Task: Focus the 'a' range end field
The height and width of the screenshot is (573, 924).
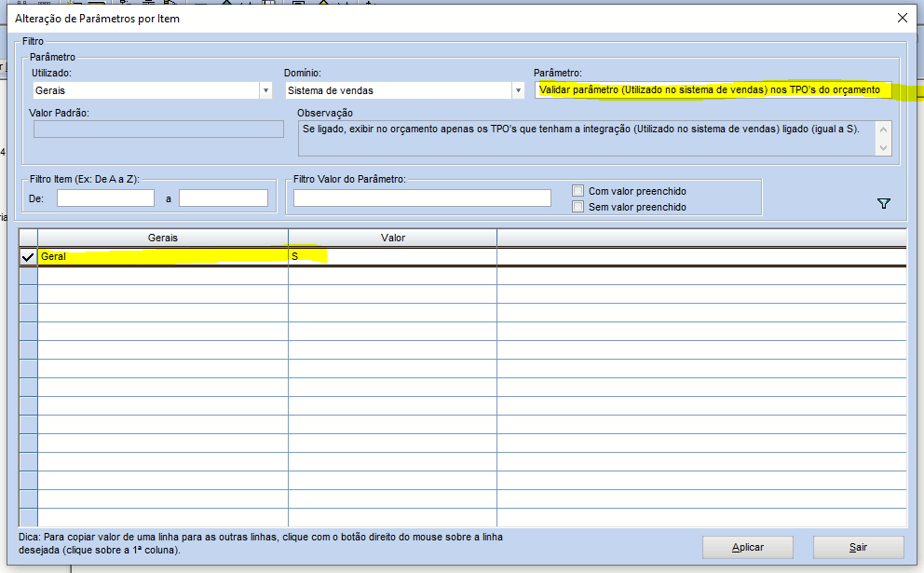Action: tap(224, 198)
